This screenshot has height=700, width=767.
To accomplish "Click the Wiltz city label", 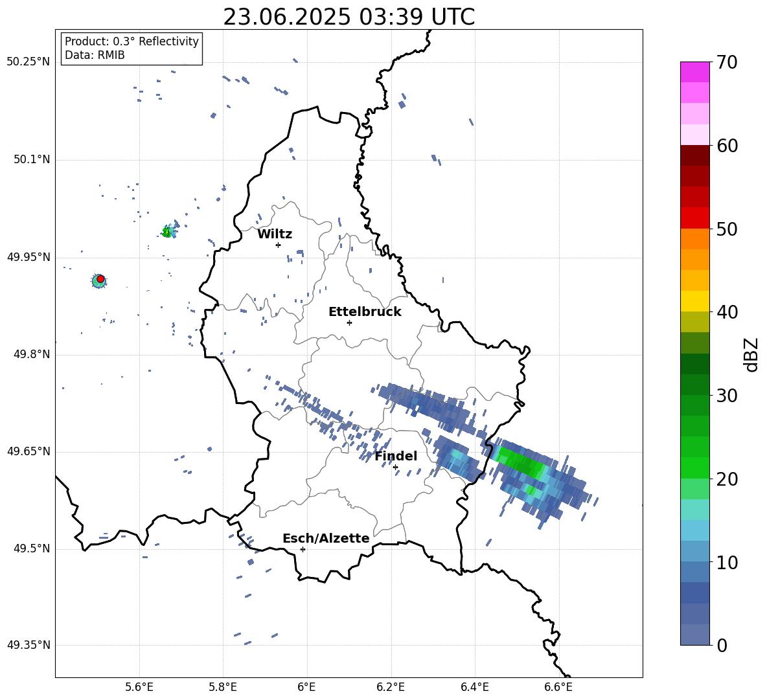I will [x=275, y=234].
